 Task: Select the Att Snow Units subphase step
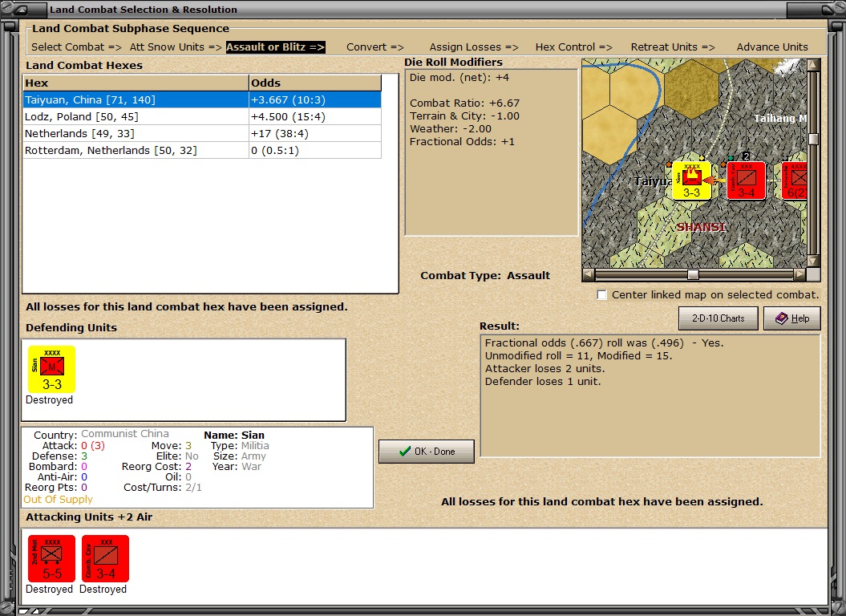click(x=176, y=47)
